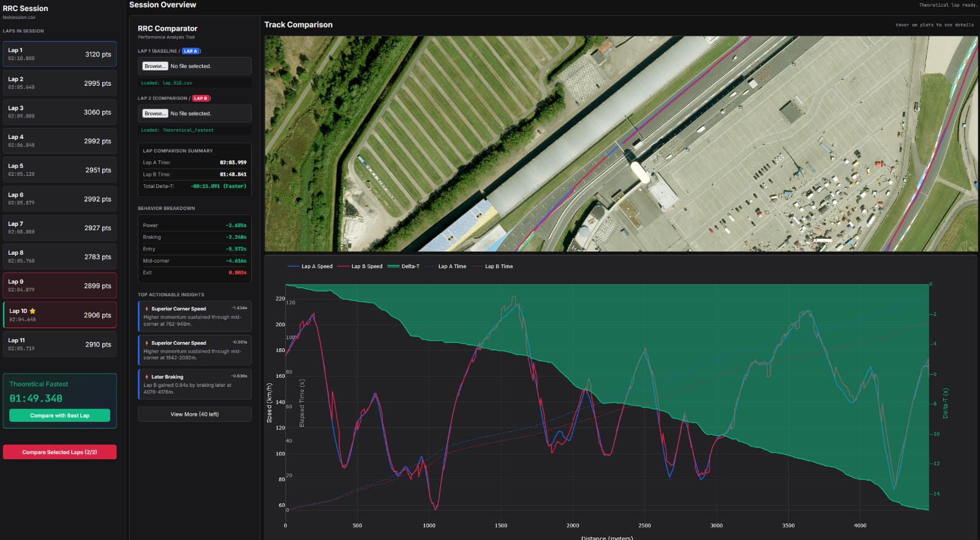
Task: Click Compare Selected Laps (2/2) button
Action: coord(59,452)
